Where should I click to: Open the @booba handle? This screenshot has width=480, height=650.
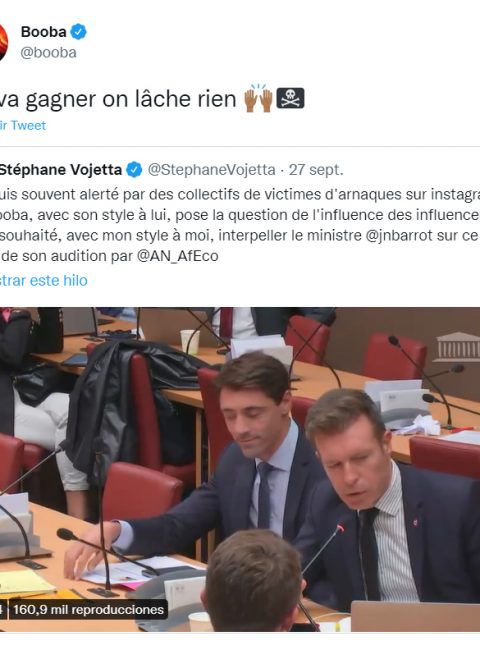pyautogui.click(x=48, y=53)
